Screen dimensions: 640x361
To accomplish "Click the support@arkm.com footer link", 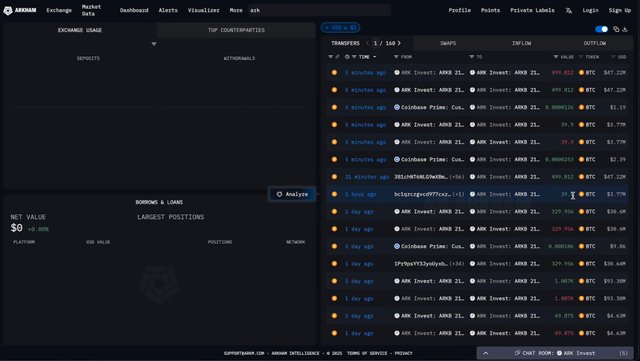I will [x=244, y=353].
